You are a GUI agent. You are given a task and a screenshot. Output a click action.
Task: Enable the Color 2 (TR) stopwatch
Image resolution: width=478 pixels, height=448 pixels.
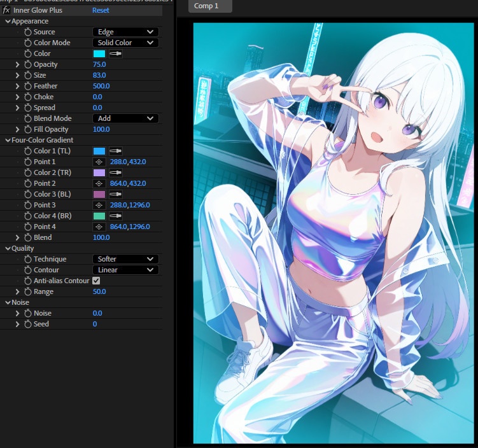[28, 172]
